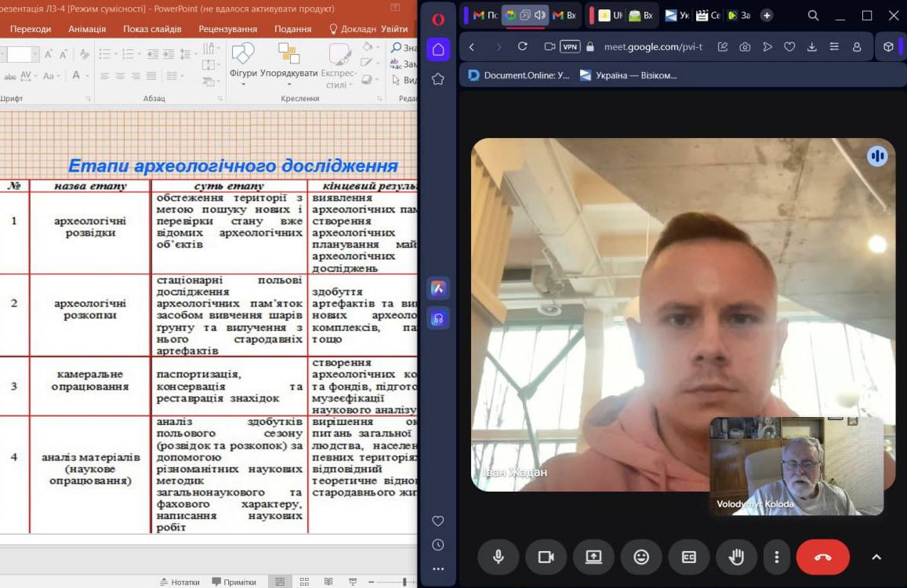Reload the Google Meet page
The width and height of the screenshot is (907, 588).
click(x=522, y=47)
